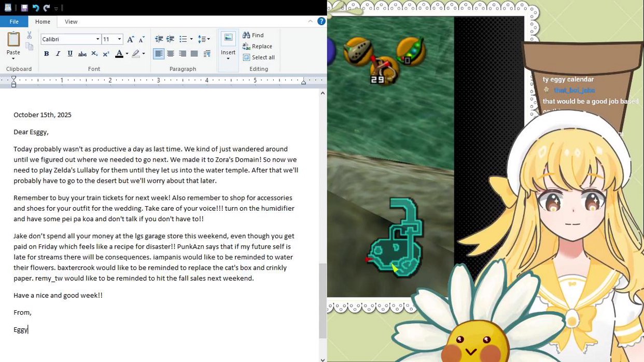Click the right indent marker on ruler
Screen dimensions: 644x362
pos(303,82)
